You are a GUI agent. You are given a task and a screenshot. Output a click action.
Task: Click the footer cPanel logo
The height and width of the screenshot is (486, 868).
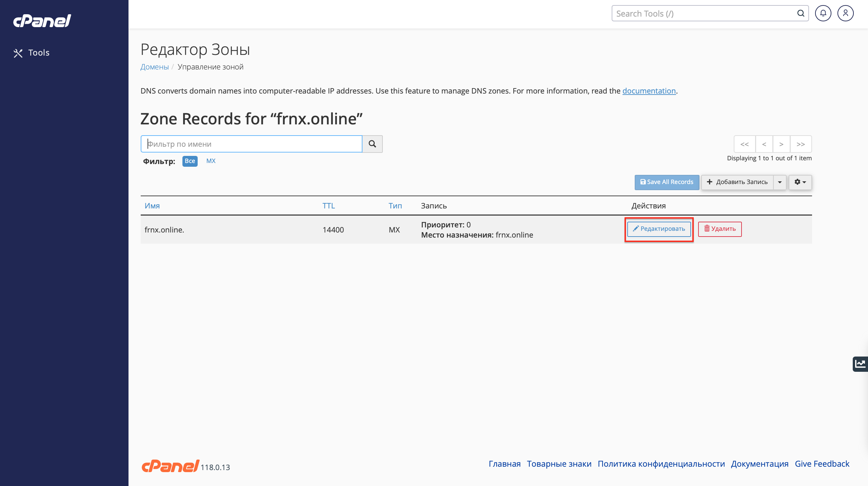point(170,466)
